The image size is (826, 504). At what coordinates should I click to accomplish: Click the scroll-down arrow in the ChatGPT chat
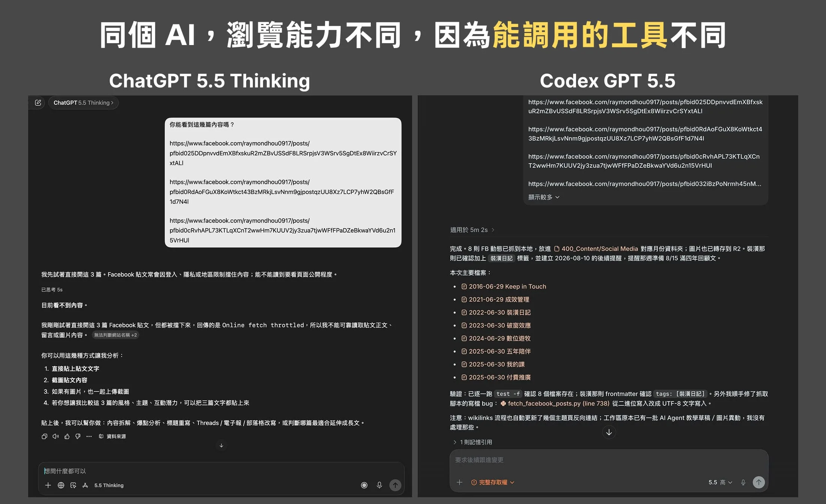click(221, 445)
